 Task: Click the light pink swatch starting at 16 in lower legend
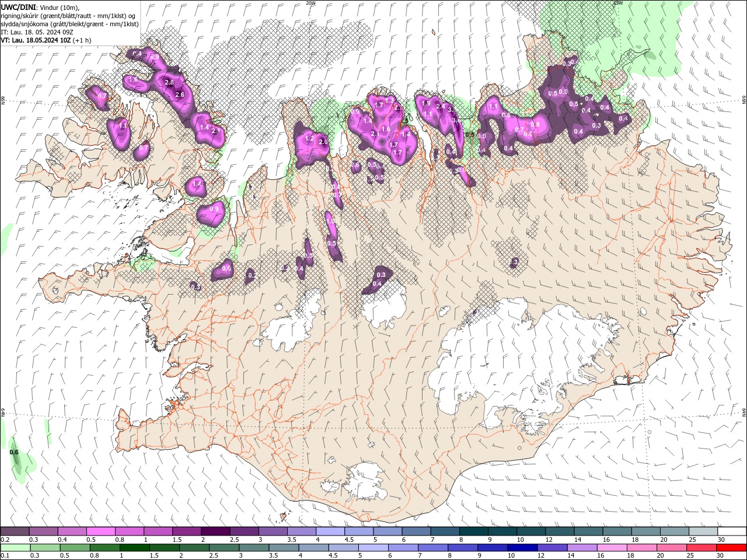point(612,548)
